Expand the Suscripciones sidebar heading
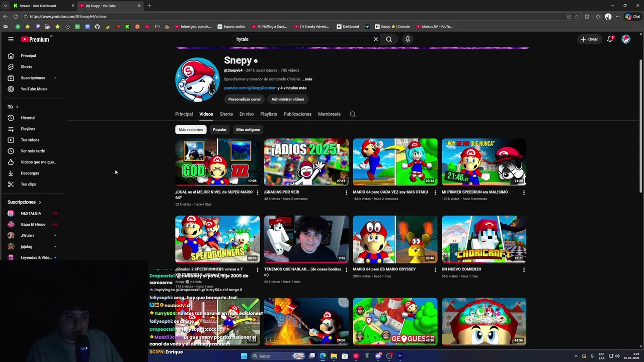644x362 pixels. (25, 202)
